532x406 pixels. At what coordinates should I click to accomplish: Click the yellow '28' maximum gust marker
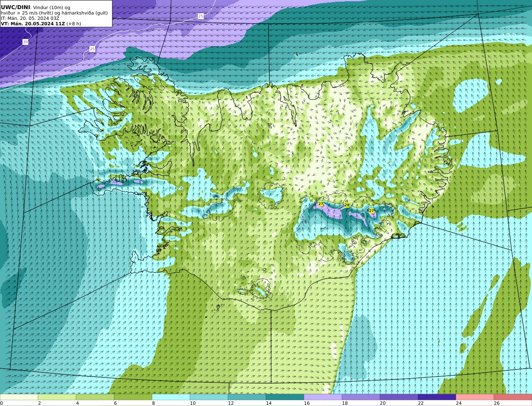pyautogui.click(x=347, y=205)
